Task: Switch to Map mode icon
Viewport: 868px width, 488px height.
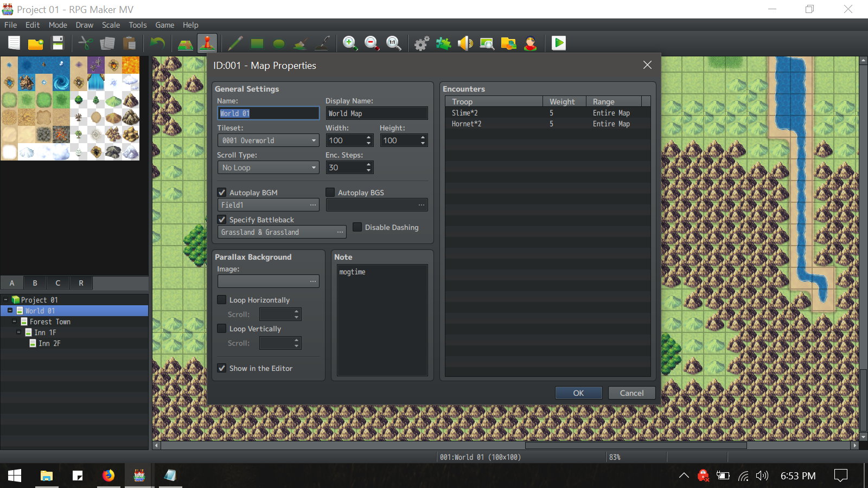Action: coord(186,43)
